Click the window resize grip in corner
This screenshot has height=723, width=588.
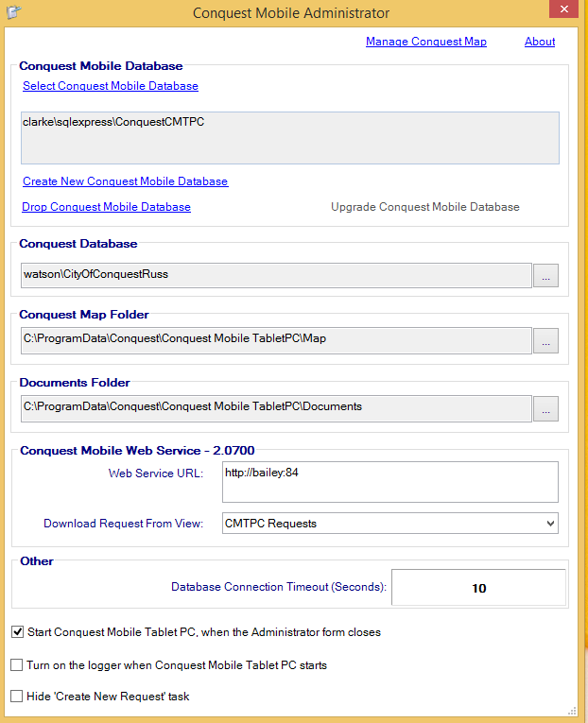click(572, 711)
